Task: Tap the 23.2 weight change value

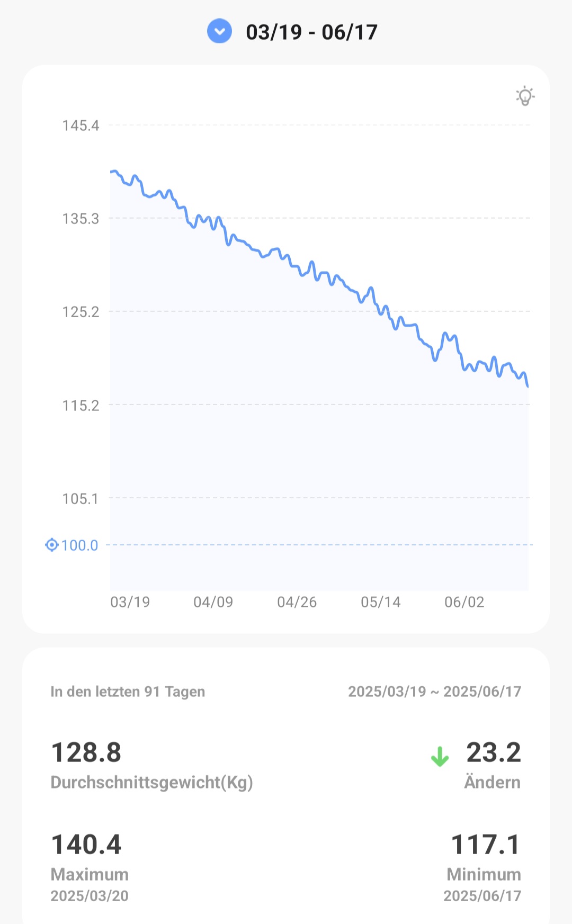Action: 494,752
